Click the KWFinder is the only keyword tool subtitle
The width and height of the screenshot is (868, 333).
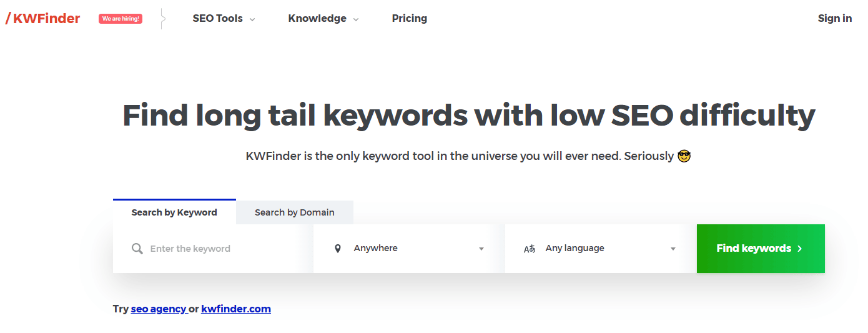(x=468, y=156)
